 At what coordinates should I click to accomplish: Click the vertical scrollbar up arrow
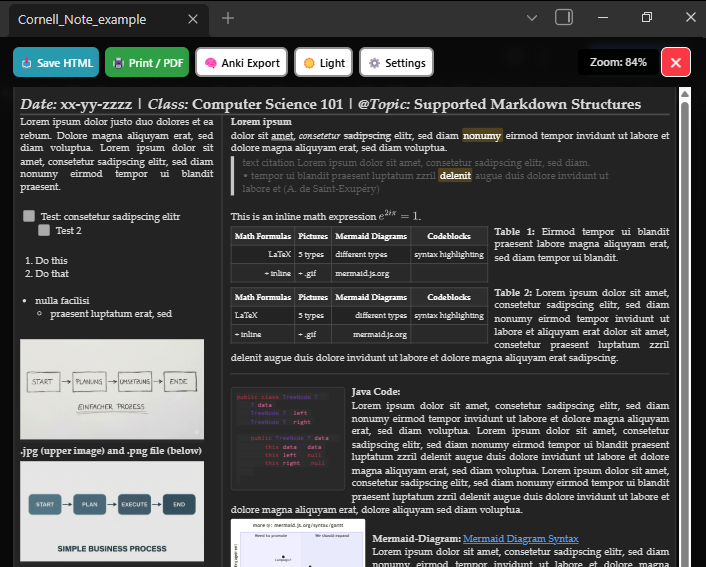tap(685, 97)
